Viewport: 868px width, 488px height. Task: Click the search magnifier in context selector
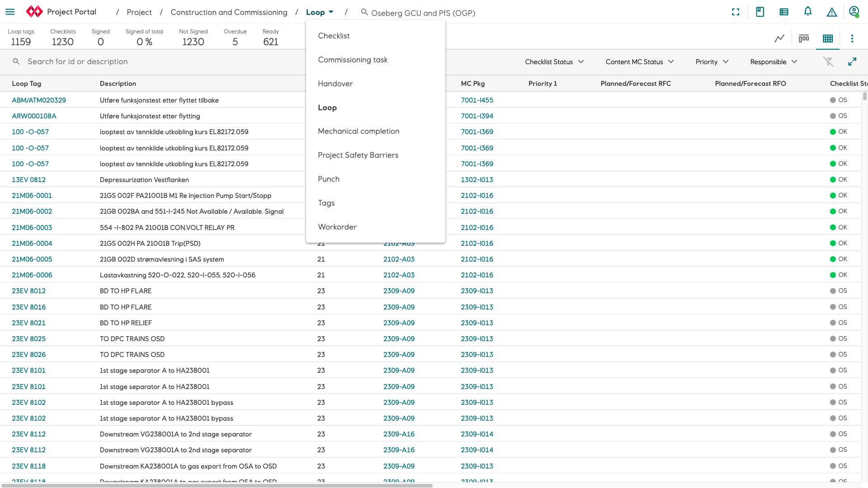point(364,12)
